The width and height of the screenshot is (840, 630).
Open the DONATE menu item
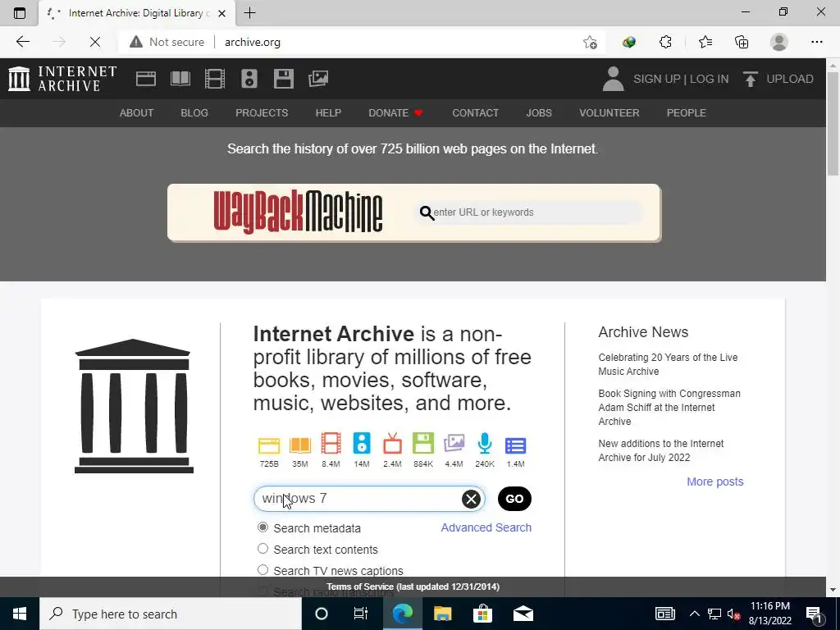[396, 113]
